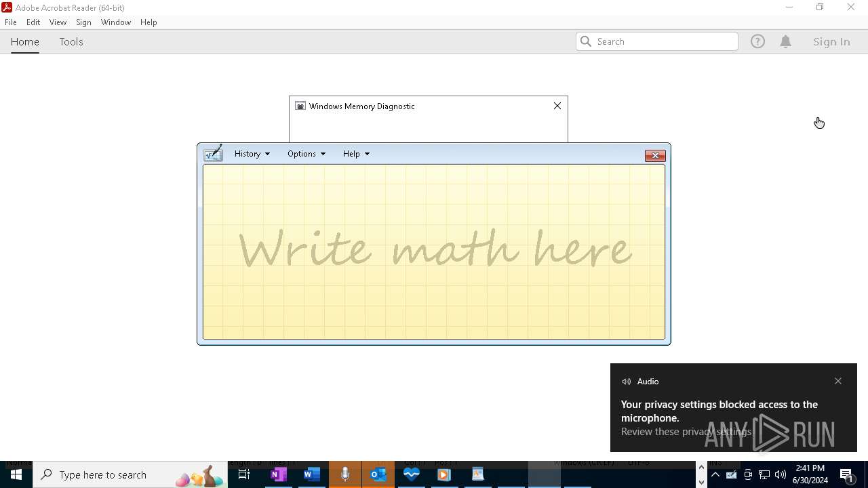The width and height of the screenshot is (868, 488).
Task: Open the View menu in Acrobat
Action: pos(58,22)
